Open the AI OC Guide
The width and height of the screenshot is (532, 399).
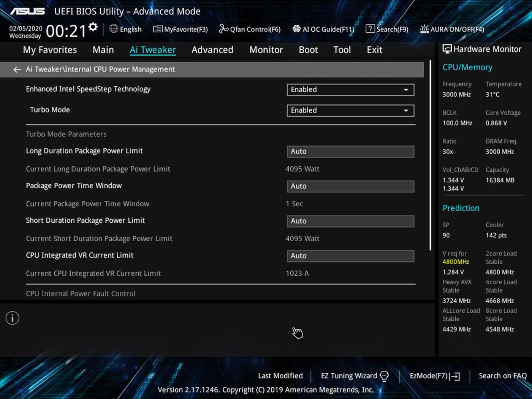coord(323,29)
